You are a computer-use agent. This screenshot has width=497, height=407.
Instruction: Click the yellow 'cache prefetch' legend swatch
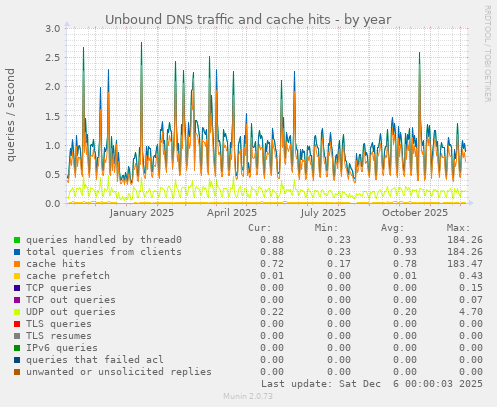point(17,276)
